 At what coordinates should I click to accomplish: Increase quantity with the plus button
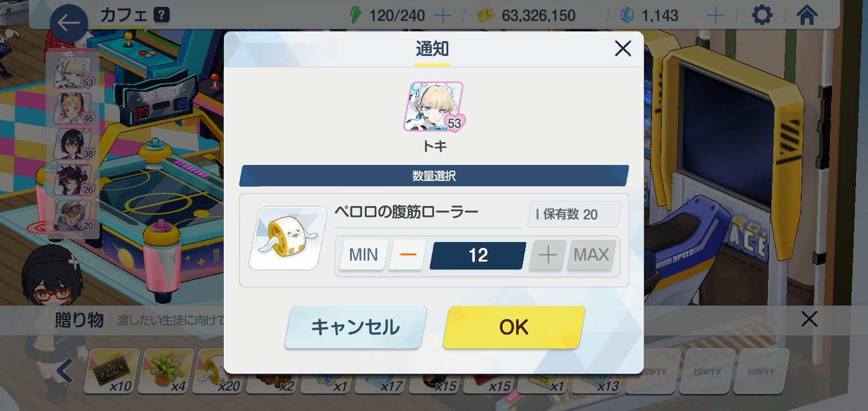click(548, 255)
